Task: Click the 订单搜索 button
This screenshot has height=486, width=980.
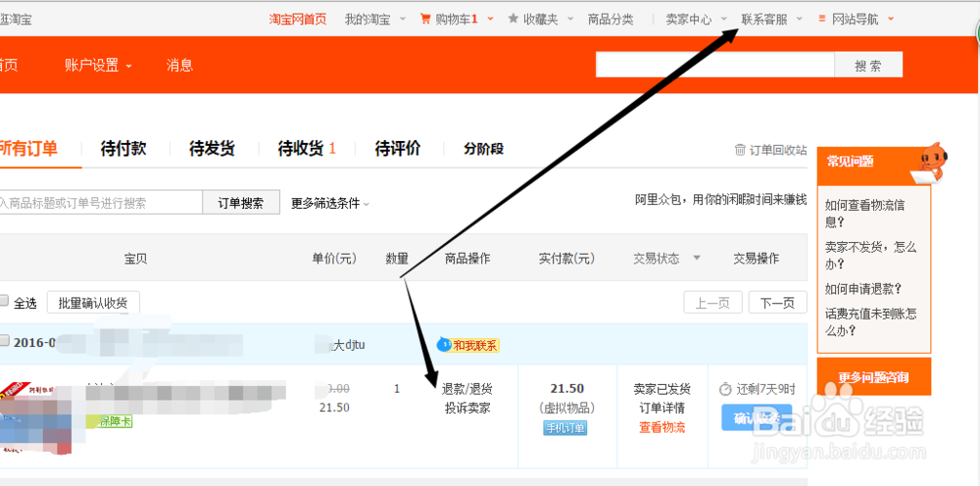Action: click(241, 203)
